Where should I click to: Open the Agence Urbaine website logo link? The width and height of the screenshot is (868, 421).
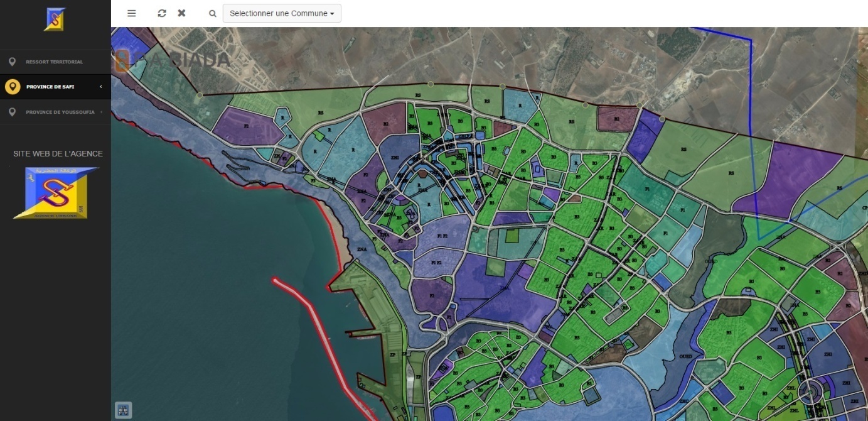coord(54,193)
